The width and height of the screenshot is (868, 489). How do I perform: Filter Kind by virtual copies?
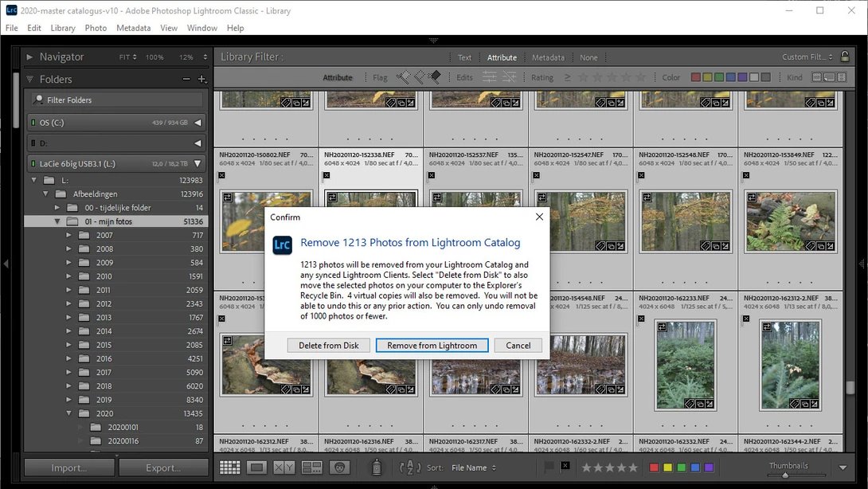(829, 77)
